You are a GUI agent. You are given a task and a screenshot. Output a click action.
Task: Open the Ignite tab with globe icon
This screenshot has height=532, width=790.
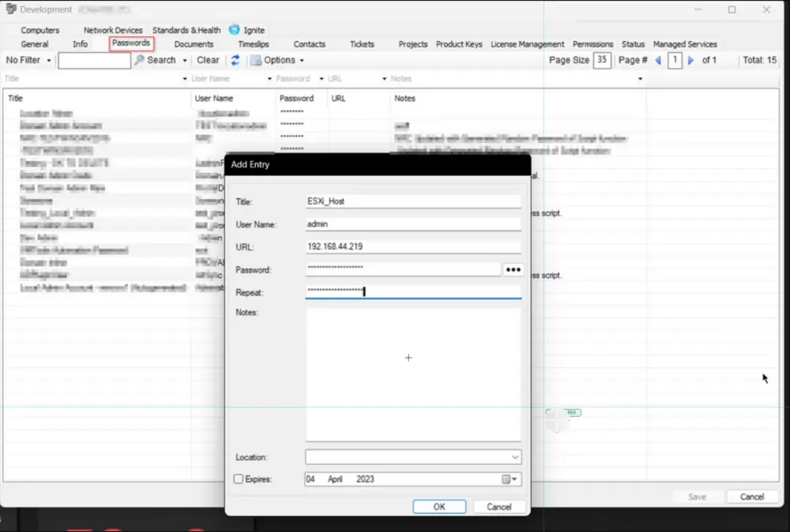(246, 30)
